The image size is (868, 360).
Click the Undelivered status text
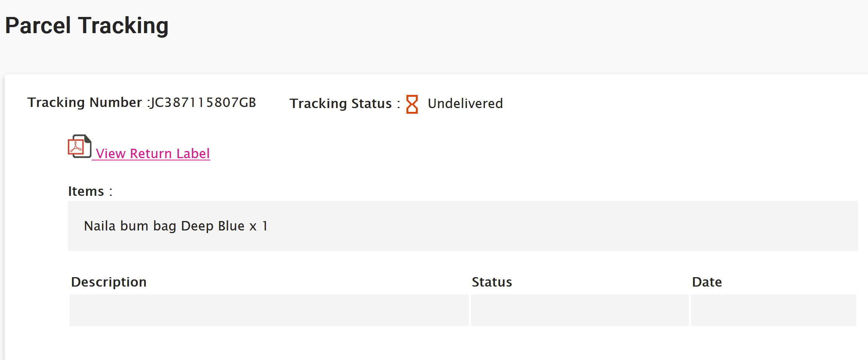pos(465,104)
